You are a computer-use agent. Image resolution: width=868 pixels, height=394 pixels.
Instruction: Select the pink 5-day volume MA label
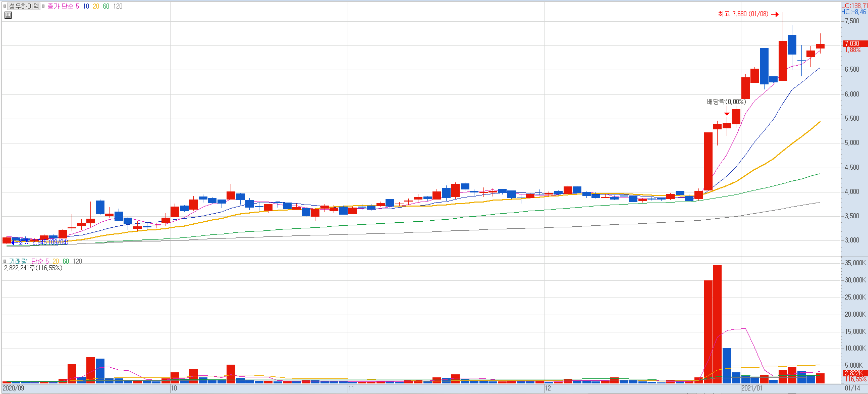coord(47,261)
